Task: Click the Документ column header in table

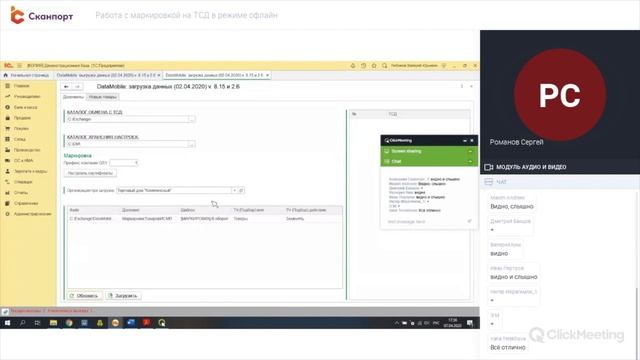Action: 149,210
